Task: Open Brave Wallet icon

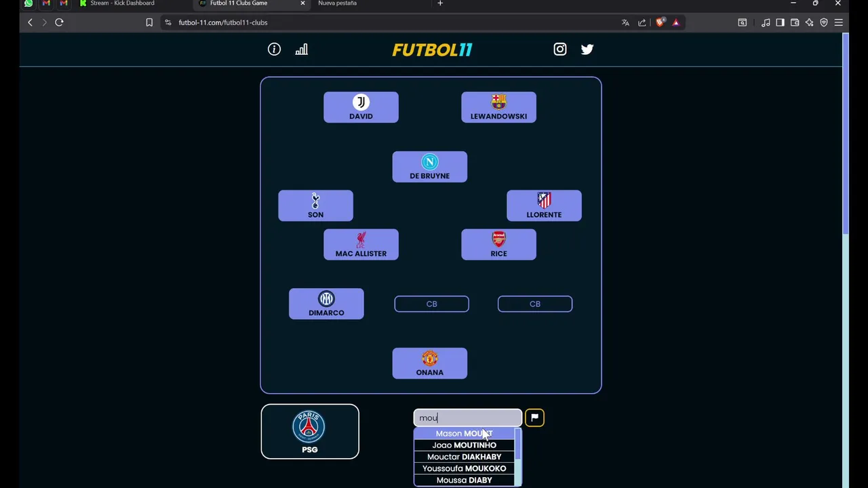Action: coord(795,22)
